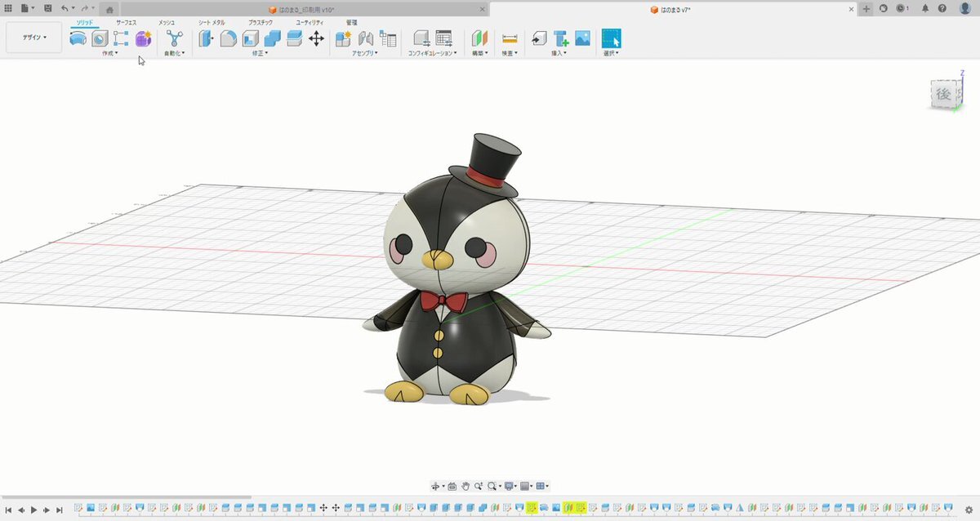Select the プラスチック ribbon tab

click(x=261, y=23)
